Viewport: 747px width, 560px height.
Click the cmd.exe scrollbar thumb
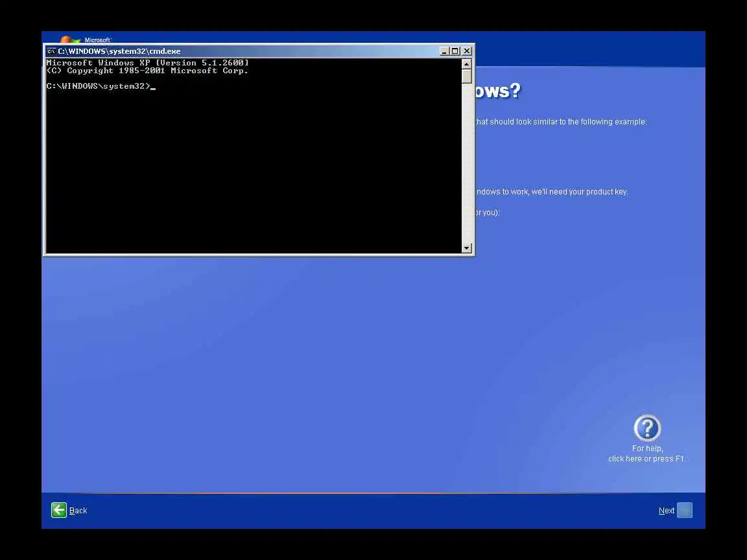point(467,76)
